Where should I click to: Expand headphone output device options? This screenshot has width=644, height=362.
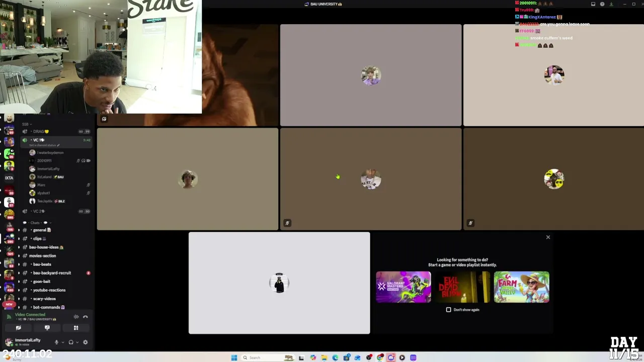click(77, 342)
